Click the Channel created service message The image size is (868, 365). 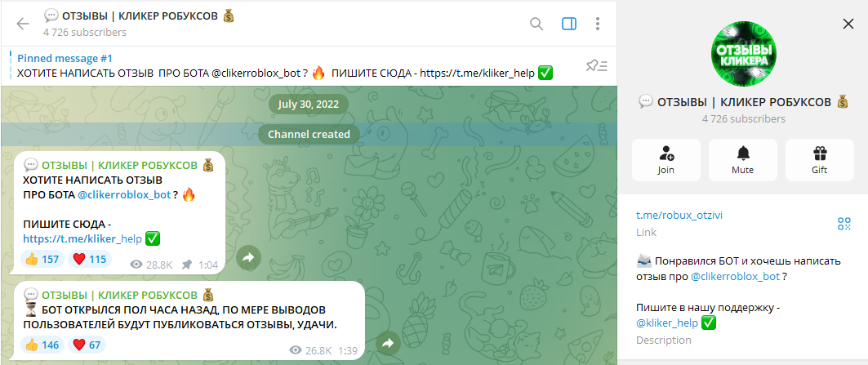tap(309, 134)
